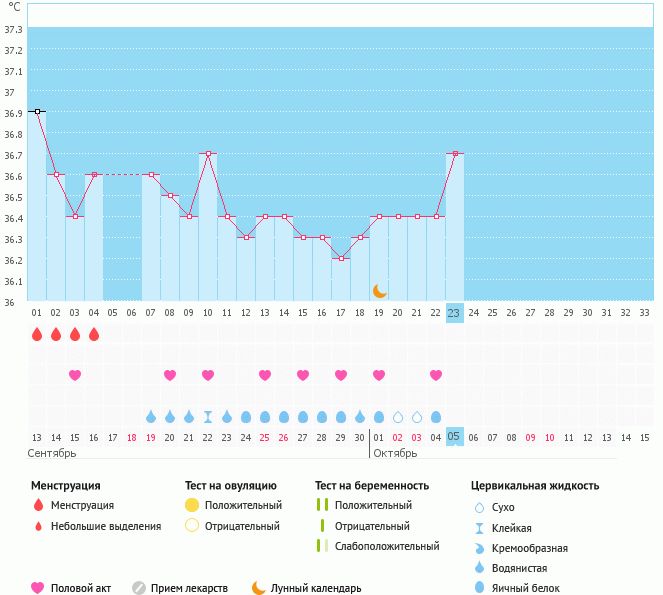Click the Кремообразная legend icon
Viewport: 663px width, 595px height.
click(x=479, y=548)
